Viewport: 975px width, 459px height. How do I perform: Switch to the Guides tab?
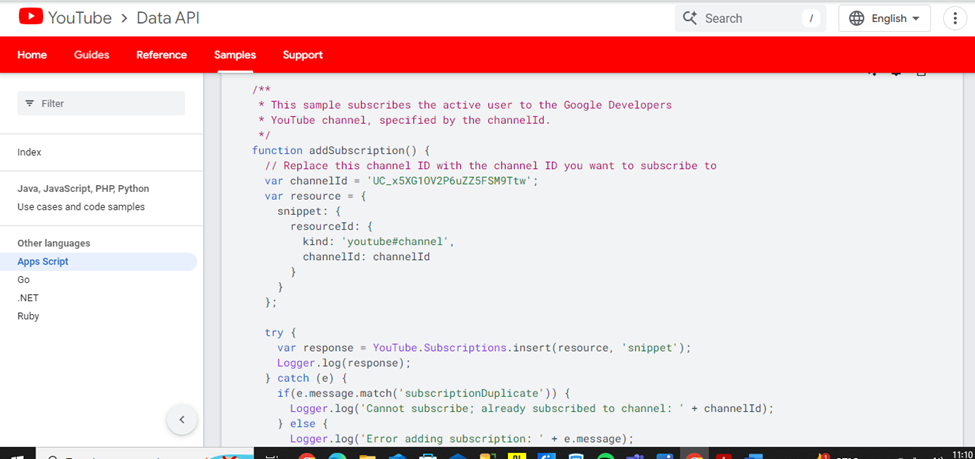point(91,55)
